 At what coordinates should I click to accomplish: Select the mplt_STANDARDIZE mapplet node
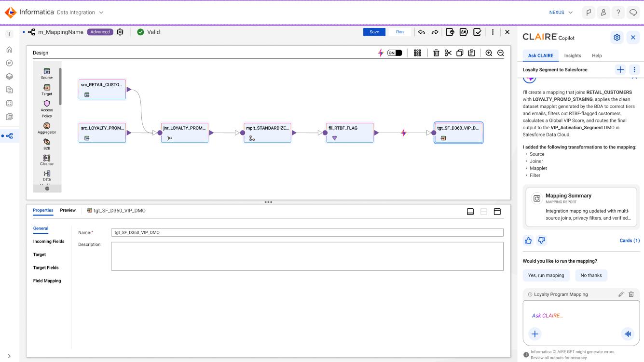click(x=268, y=133)
